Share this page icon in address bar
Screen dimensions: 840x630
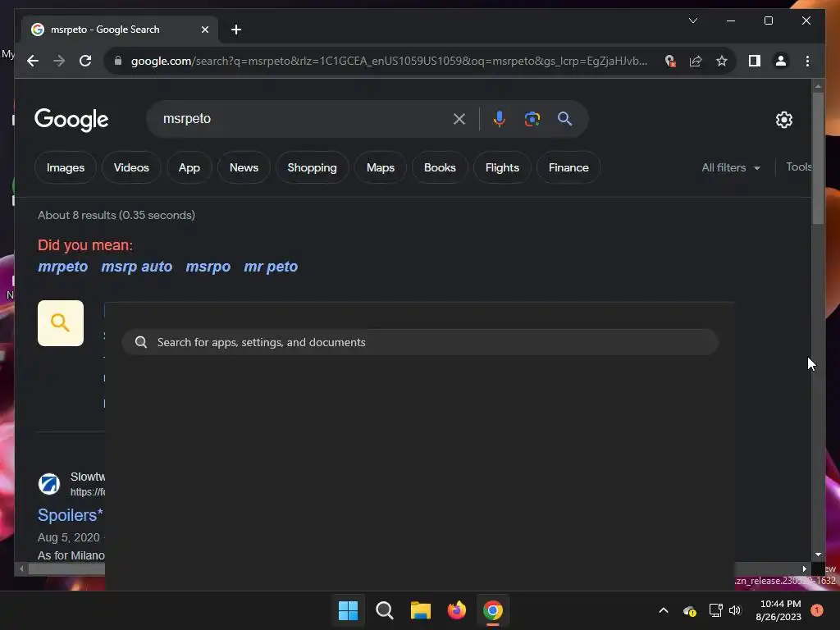click(x=696, y=61)
